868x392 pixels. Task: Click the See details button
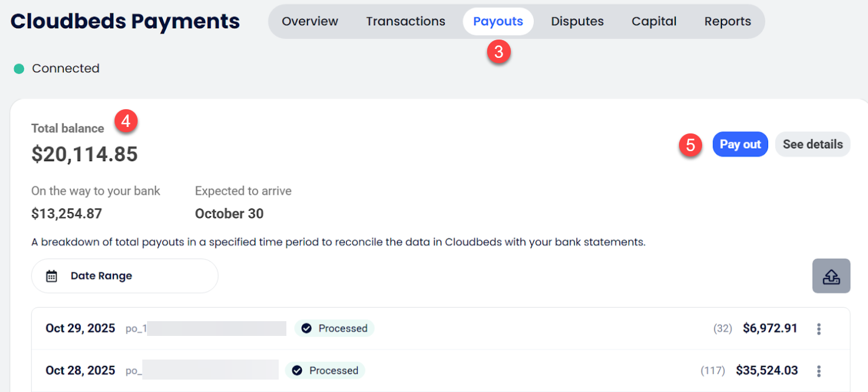[812, 145]
